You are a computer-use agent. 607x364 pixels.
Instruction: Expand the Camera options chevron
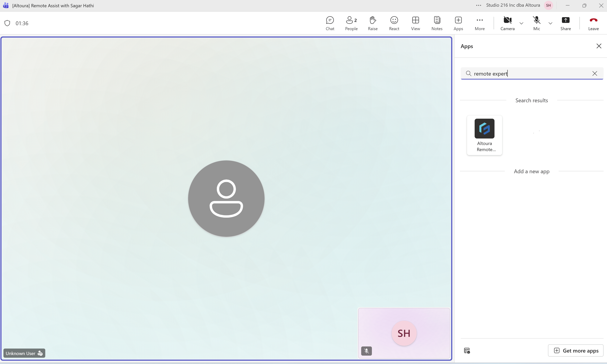click(x=521, y=23)
